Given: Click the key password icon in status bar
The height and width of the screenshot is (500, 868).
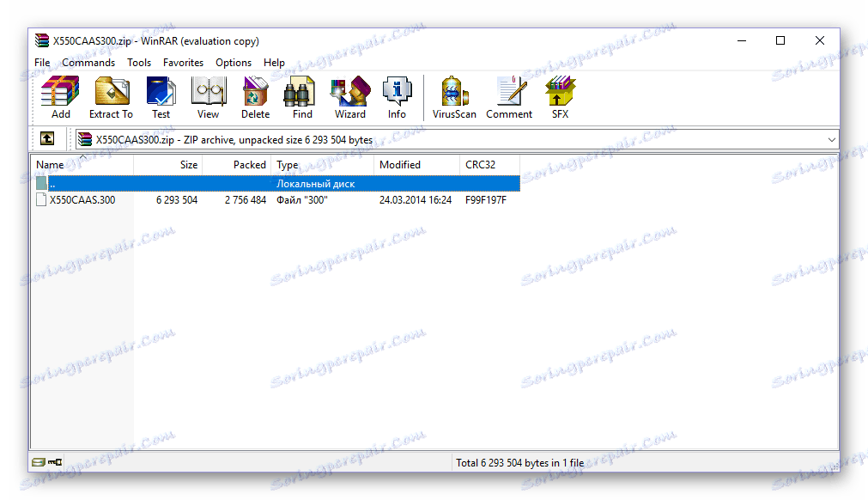Looking at the screenshot, I should 55,462.
